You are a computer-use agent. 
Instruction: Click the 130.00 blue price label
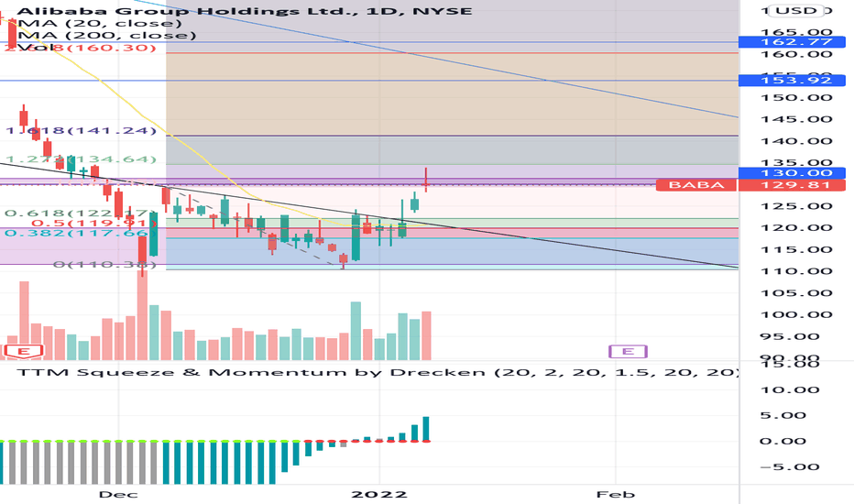[792, 173]
